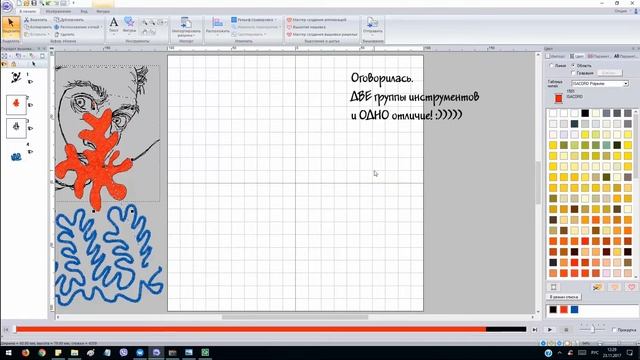Screen dimensions: 640x360
Task: Toggle the checkbox next to the speed slider
Action: coord(614,329)
